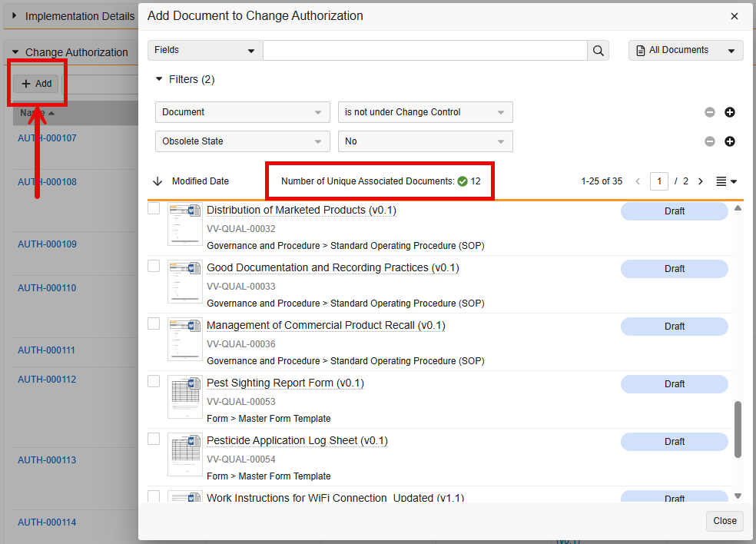Close dialog with X icon
This screenshot has width=756, height=544.
pos(734,16)
